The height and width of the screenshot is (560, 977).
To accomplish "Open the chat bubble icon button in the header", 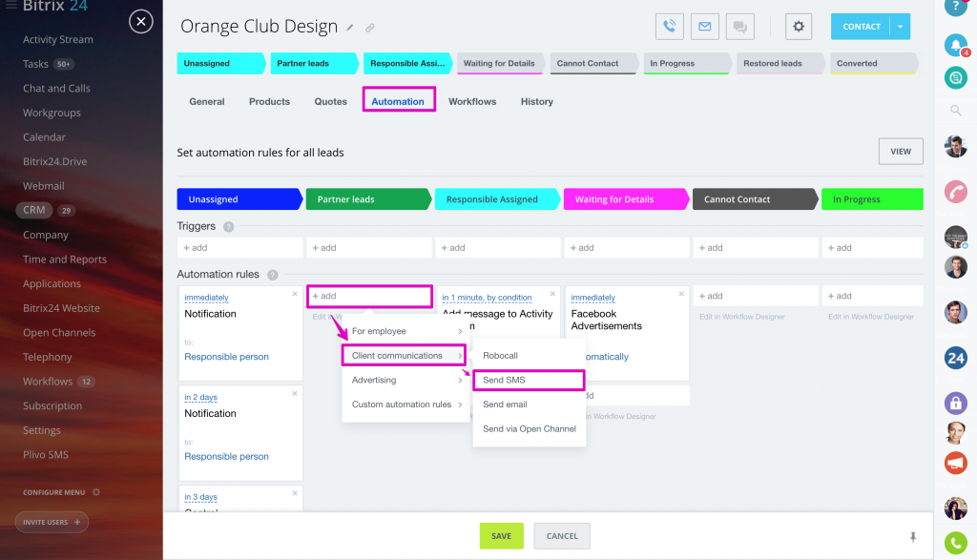I will point(740,27).
